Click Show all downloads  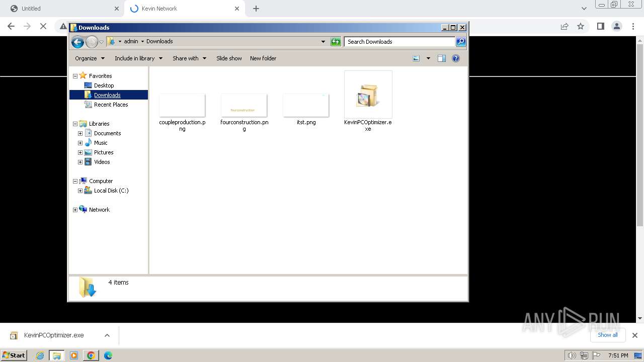[608, 335]
